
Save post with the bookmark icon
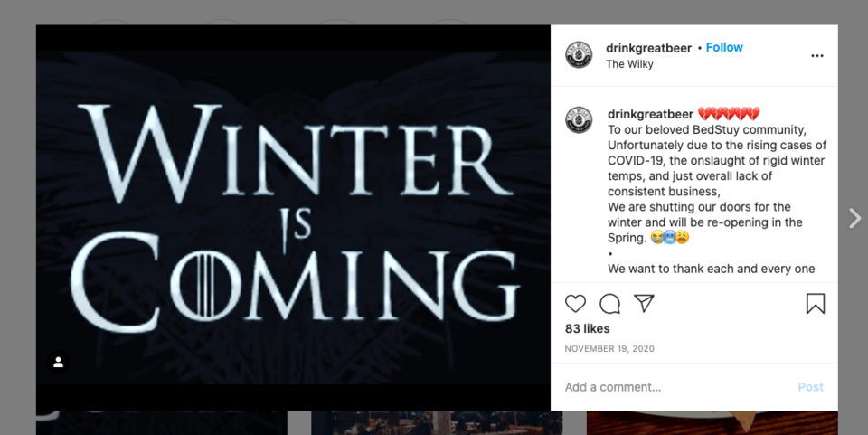coord(816,304)
